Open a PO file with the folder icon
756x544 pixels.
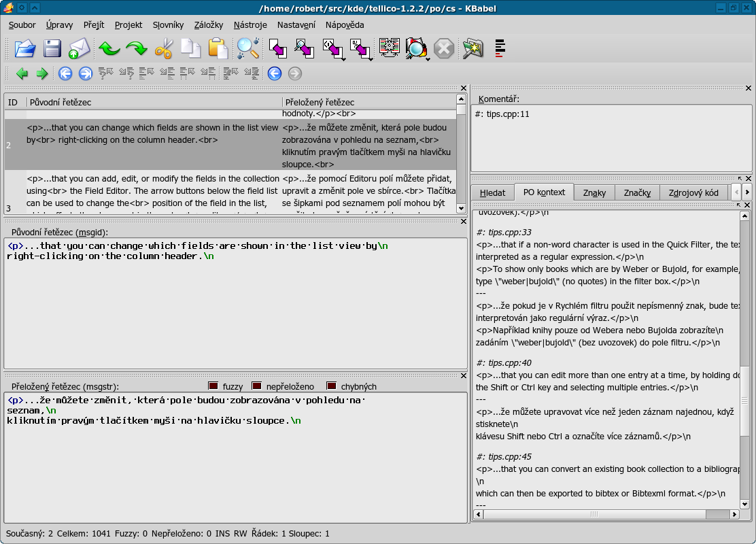pyautogui.click(x=25, y=48)
